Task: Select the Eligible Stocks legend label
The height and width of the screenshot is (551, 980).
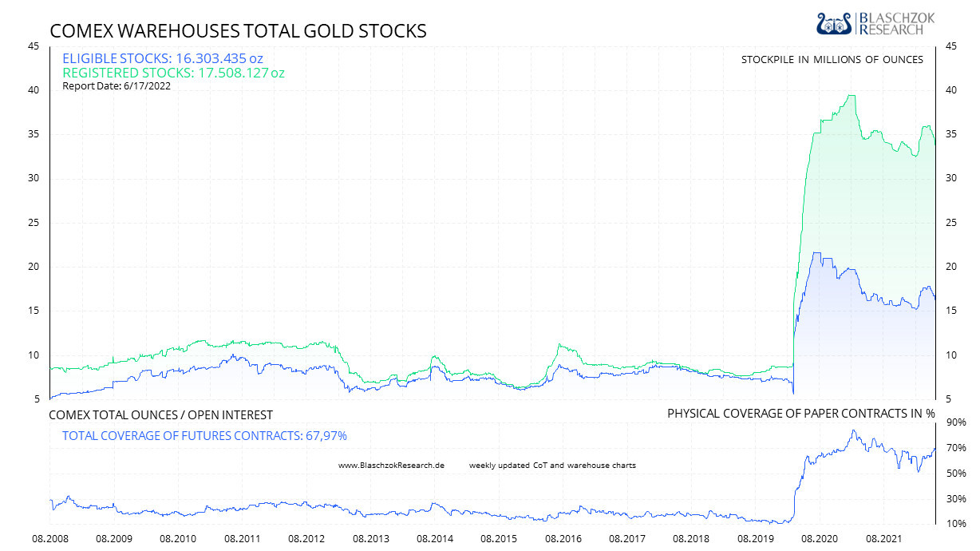Action: click(x=162, y=58)
